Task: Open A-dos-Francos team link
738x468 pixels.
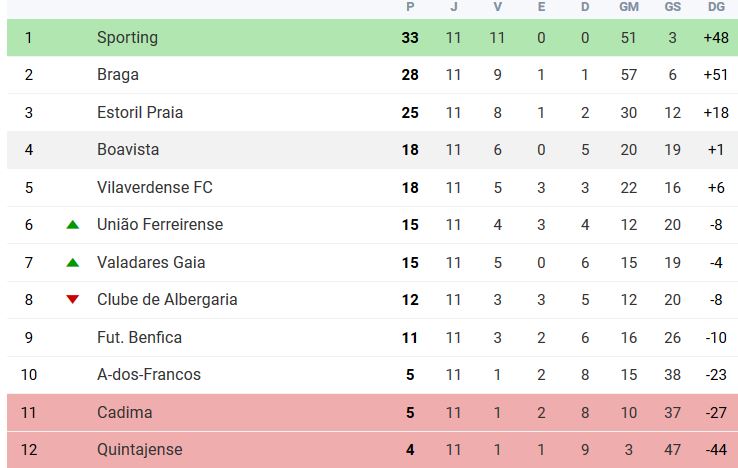Action: 149,375
